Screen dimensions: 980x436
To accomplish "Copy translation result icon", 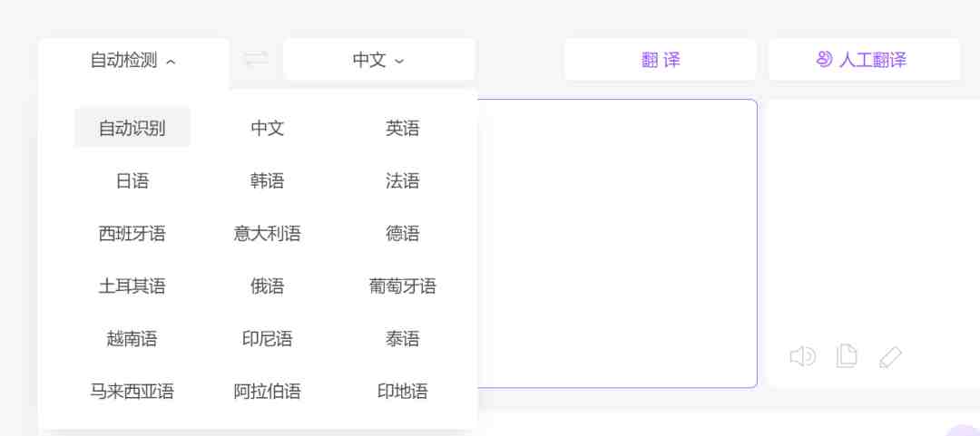I will click(x=847, y=356).
